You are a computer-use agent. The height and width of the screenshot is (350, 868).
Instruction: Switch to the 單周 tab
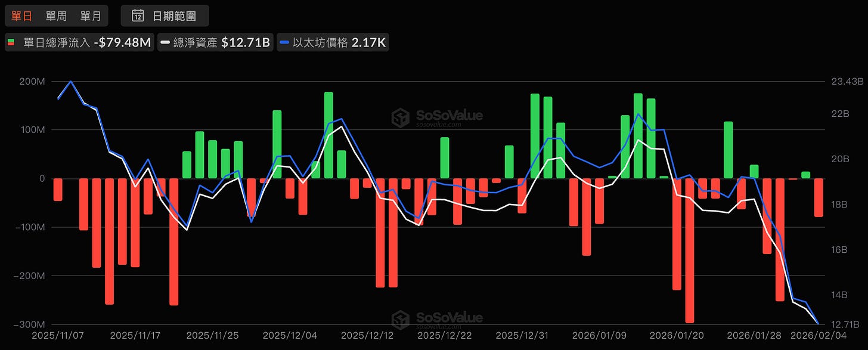pyautogui.click(x=55, y=16)
